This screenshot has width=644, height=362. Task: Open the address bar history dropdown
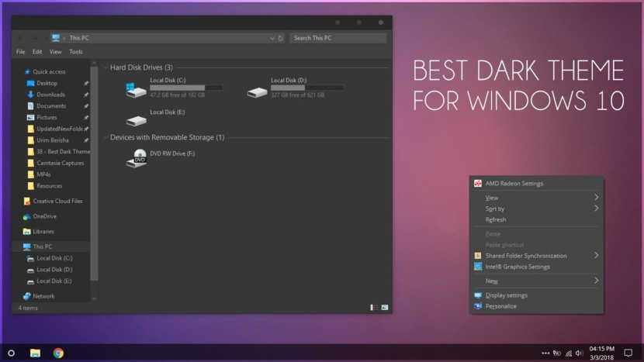click(272, 37)
